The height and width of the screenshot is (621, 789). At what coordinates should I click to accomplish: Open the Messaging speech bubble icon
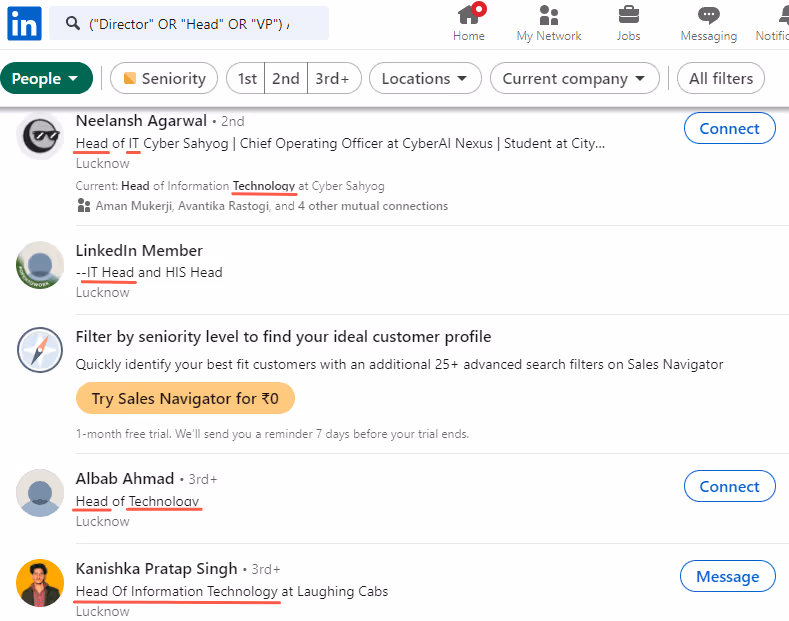708,15
